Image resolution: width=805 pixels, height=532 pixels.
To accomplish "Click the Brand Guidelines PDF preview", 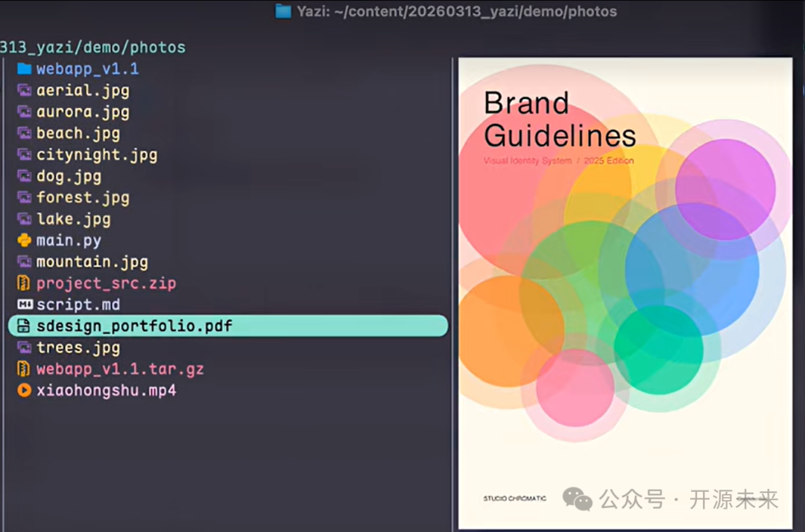I will coord(625,294).
